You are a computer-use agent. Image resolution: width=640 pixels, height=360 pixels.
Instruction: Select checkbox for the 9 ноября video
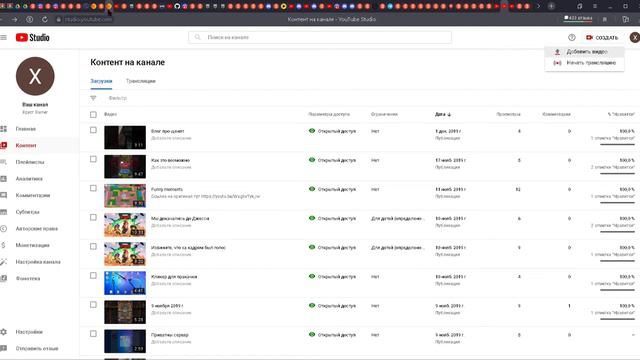coord(93,305)
